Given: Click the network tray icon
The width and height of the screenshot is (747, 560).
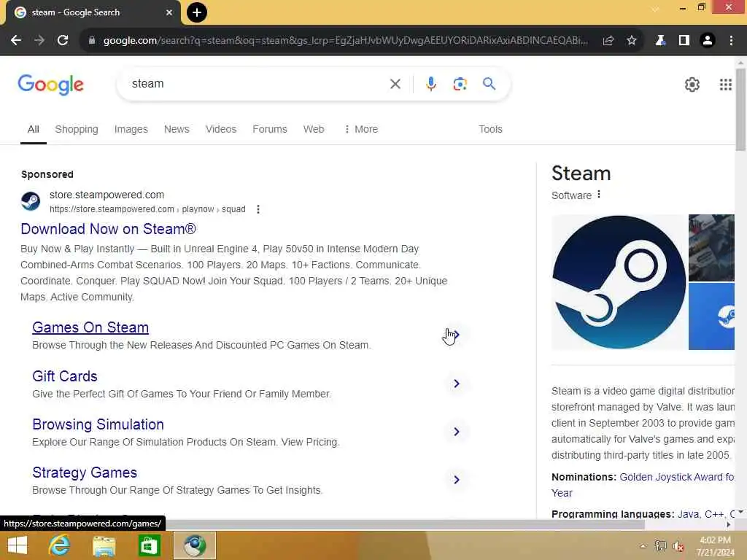Looking at the screenshot, I should click(660, 546).
